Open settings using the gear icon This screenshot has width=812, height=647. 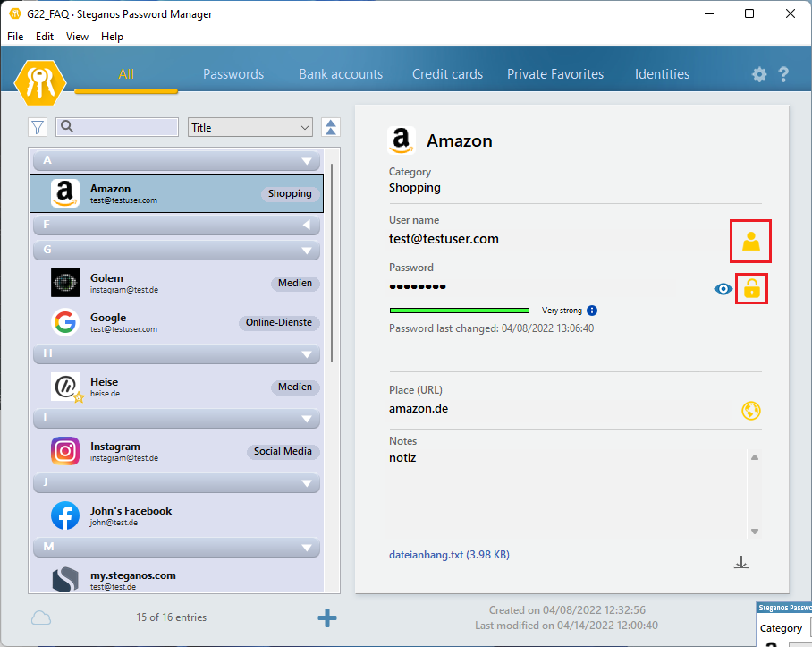[759, 75]
